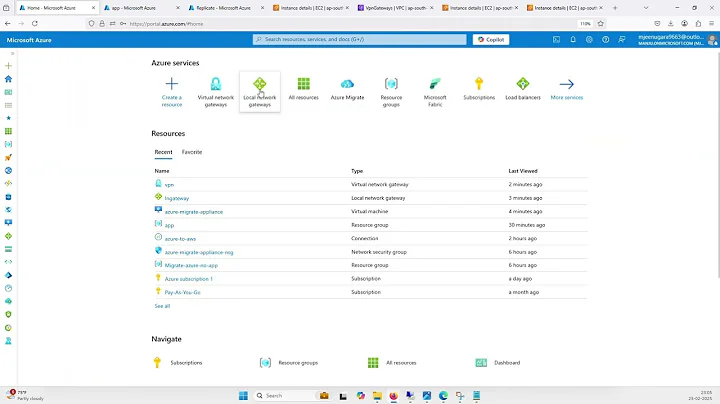Viewport: 720px width, 404px height.
Task: Open Migrate-azure-mo-app resource group
Action: coord(191,265)
